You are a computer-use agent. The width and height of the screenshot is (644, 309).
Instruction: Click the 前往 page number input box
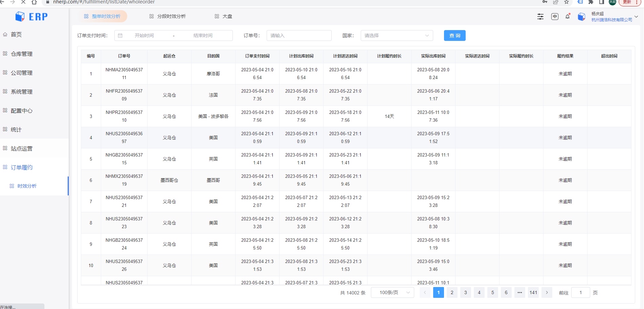coord(581,292)
